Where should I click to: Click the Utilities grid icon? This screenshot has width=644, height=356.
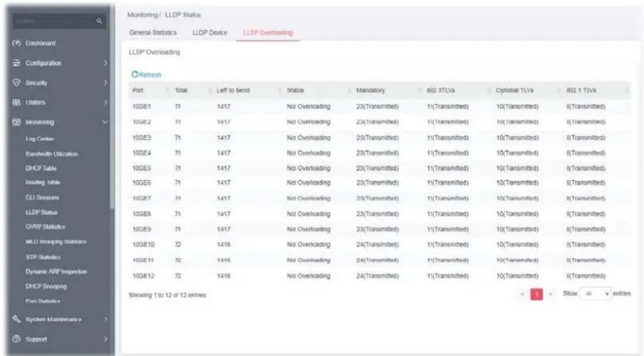[16, 102]
